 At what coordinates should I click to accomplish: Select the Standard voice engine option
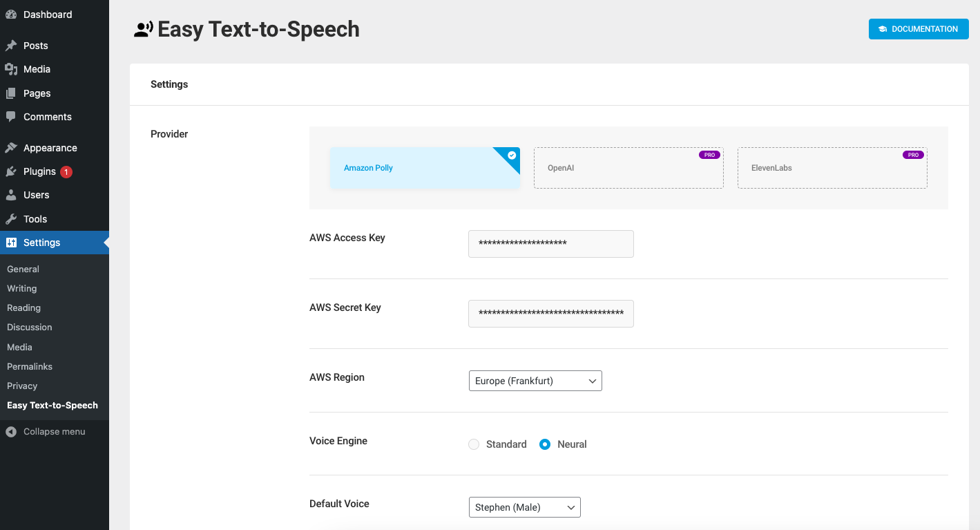click(474, 444)
